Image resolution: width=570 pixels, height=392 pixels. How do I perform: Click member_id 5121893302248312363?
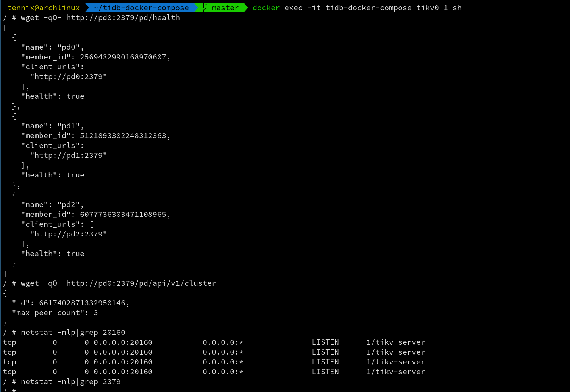click(123, 135)
